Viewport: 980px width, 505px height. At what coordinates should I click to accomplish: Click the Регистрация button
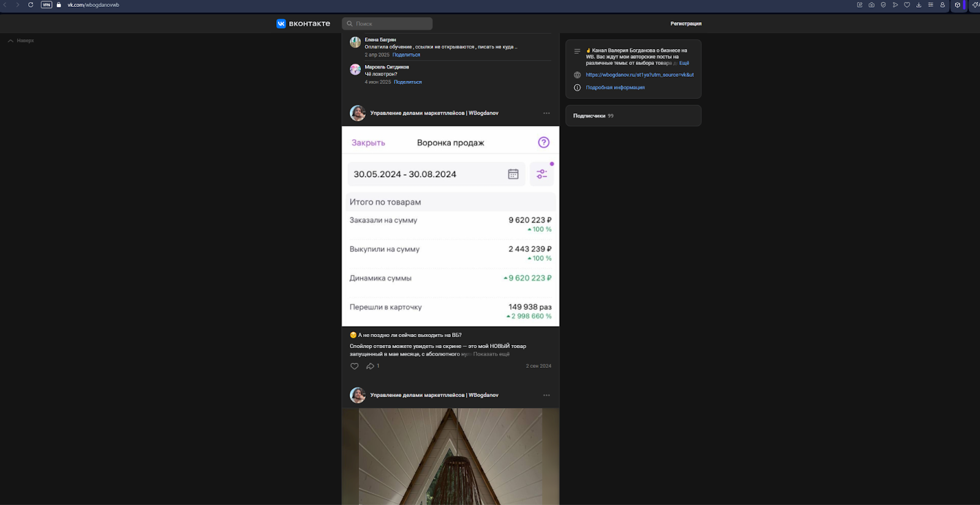click(686, 24)
